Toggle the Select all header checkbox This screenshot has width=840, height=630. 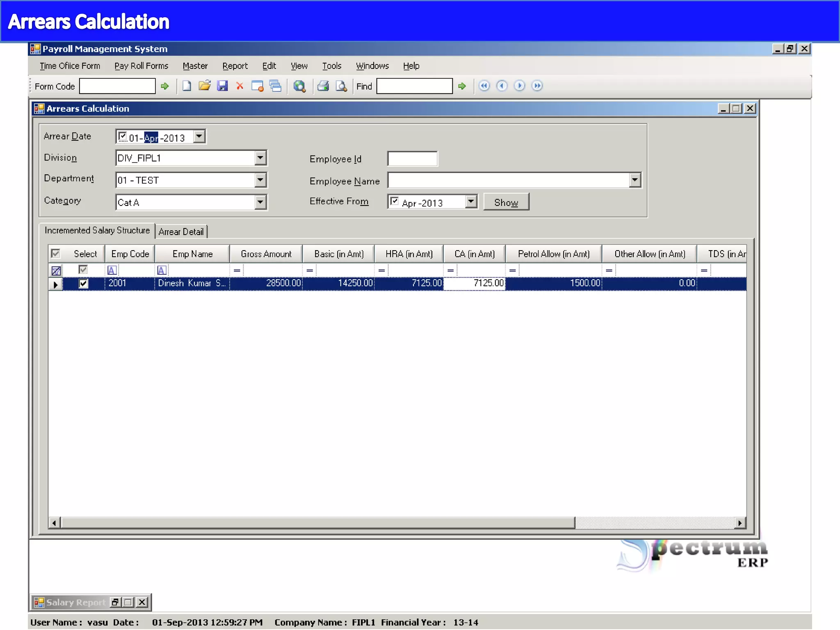tap(56, 253)
